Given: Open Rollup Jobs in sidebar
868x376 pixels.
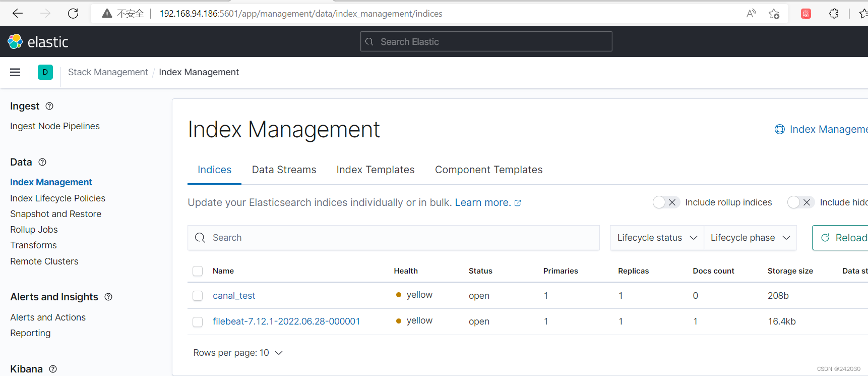Looking at the screenshot, I should [x=34, y=230].
